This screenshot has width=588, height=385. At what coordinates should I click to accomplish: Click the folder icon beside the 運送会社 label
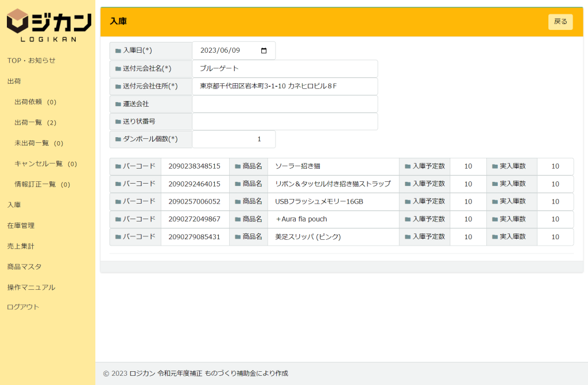point(118,104)
